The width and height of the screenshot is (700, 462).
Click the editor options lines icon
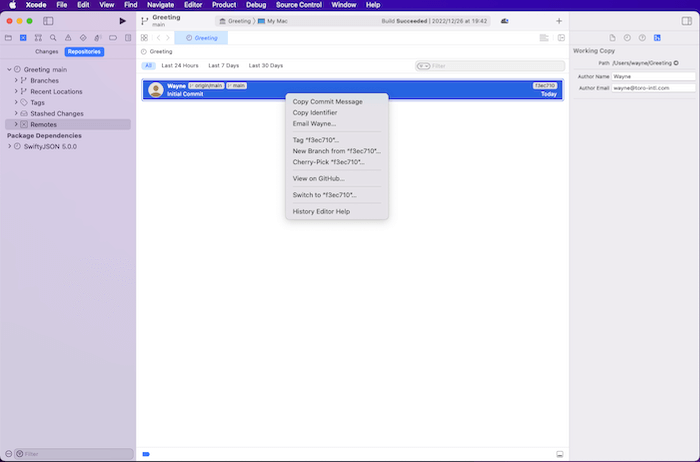544,38
